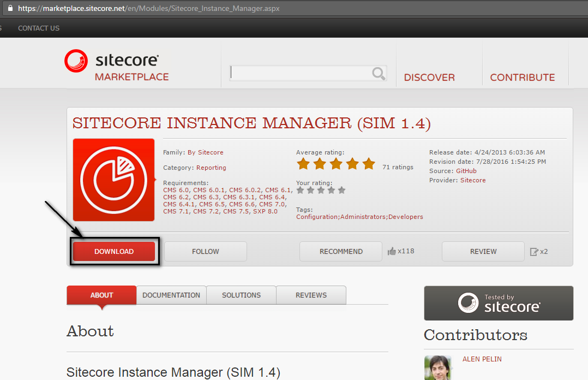Click the '71 ratings' text
This screenshot has height=380, width=588.
coord(398,167)
